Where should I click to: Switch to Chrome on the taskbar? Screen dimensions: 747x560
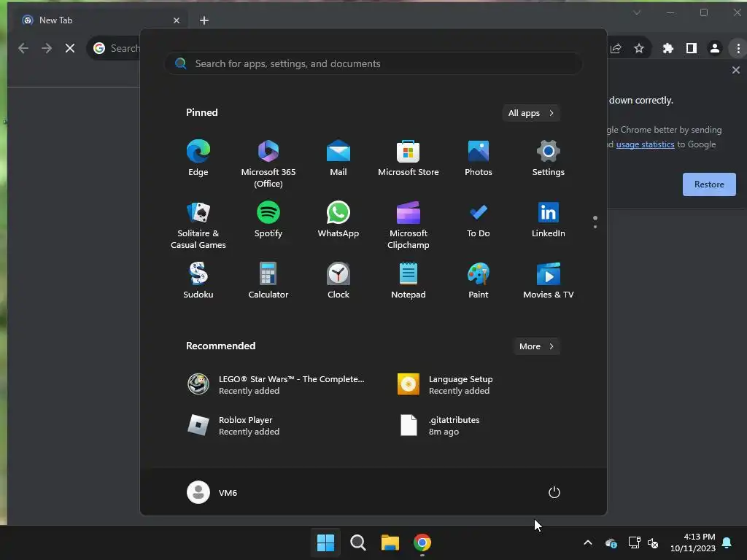[422, 542]
